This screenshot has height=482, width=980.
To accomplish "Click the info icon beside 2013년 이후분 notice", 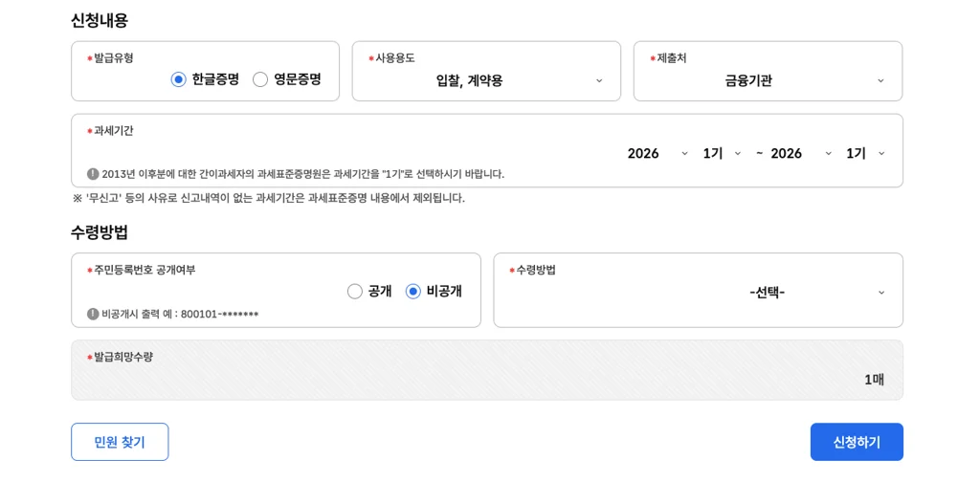I will tap(93, 174).
